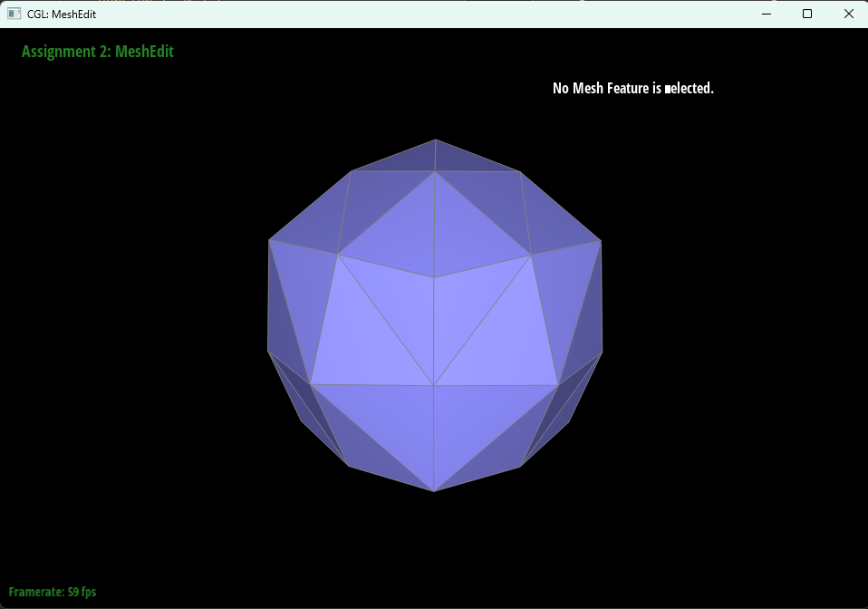This screenshot has width=868, height=609.
Task: Click the "Framerate: 59 fps" indicator
Action: click(x=53, y=592)
